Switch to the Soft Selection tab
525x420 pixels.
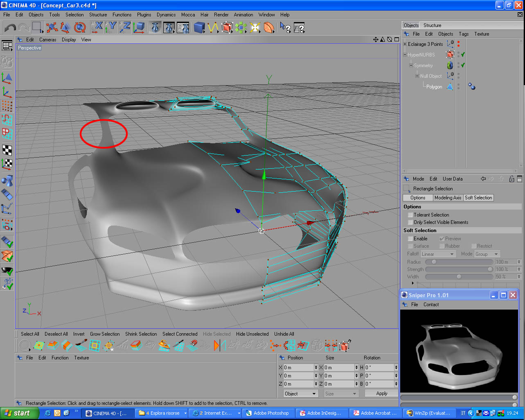(478, 198)
